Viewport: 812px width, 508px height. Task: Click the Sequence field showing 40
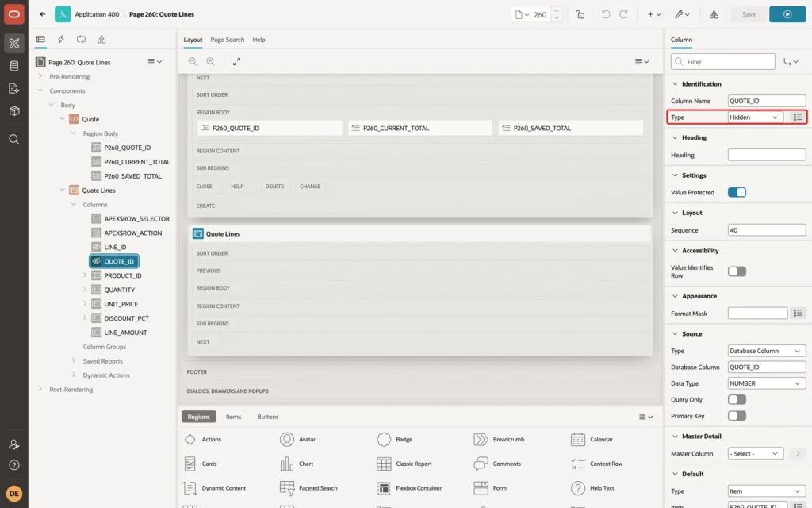[767, 230]
